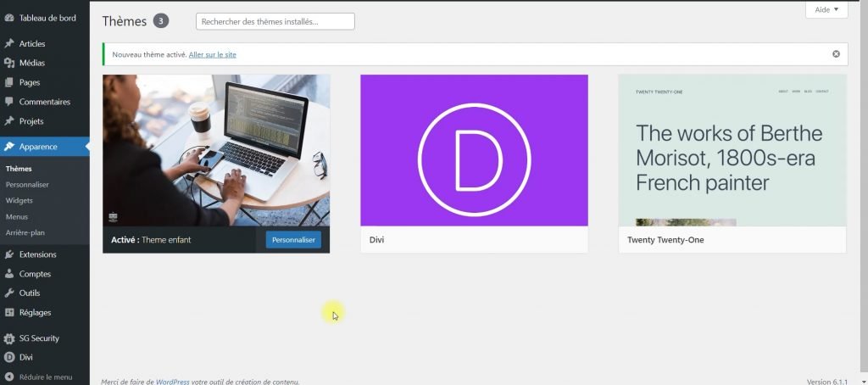This screenshot has height=385, width=868.
Task: Click the Rechercher des thèmes installés field
Action: tap(275, 21)
